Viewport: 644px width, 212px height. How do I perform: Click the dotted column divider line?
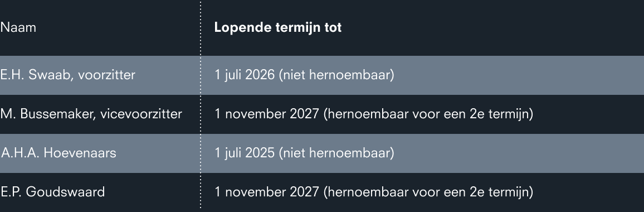(201, 105)
